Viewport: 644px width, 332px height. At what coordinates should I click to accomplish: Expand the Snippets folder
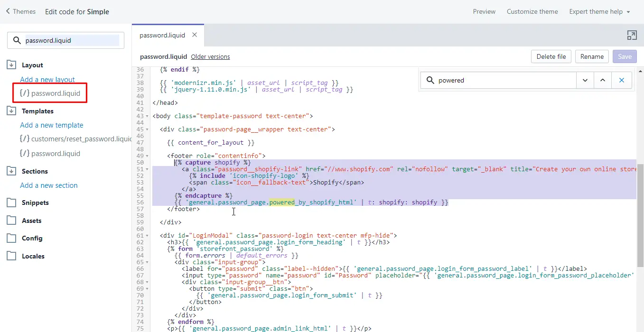[12, 203]
